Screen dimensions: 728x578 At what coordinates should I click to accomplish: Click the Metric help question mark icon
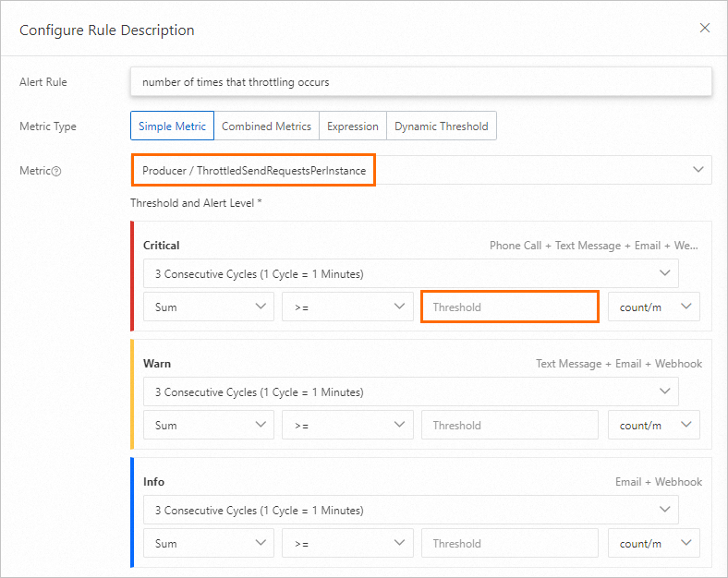(x=56, y=172)
